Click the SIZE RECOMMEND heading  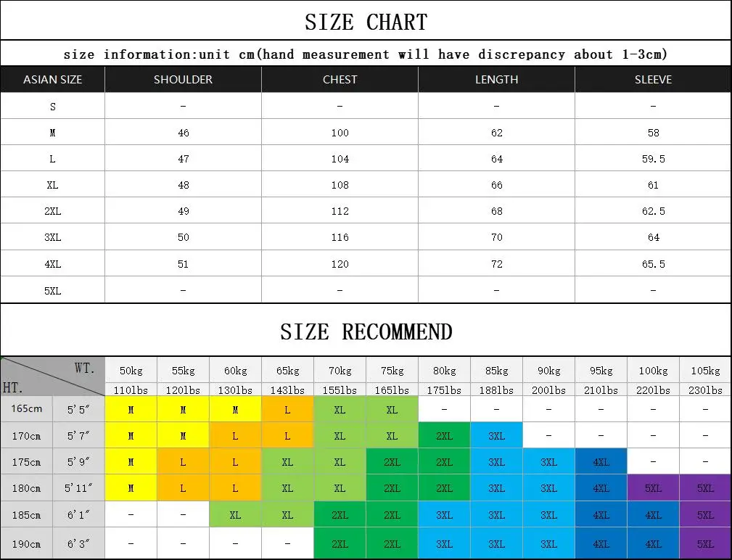[x=366, y=332]
